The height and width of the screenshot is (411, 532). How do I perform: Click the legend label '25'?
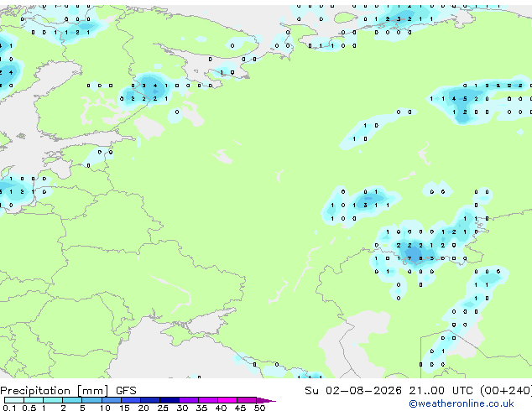point(163,408)
